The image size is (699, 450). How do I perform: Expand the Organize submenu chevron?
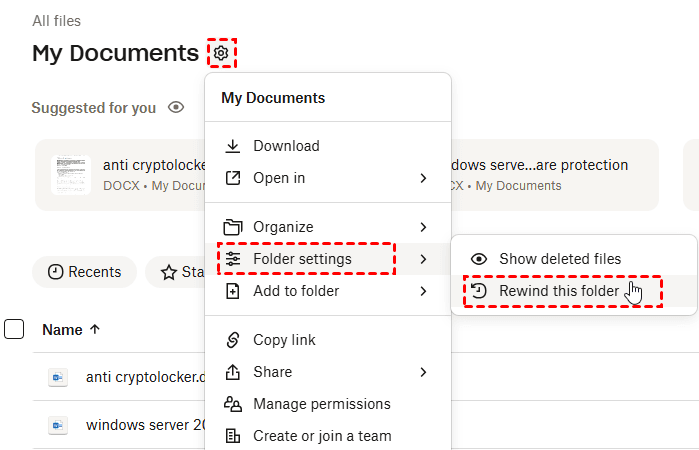423,227
